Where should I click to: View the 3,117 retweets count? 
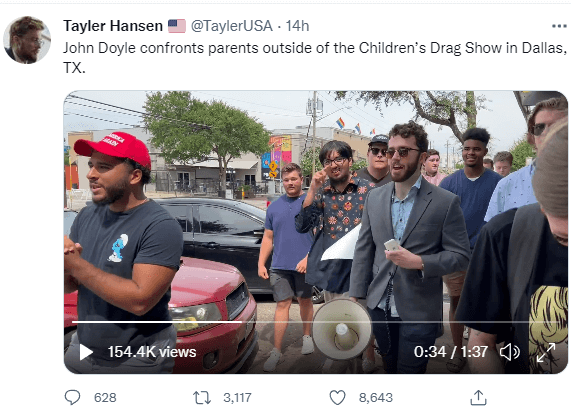click(x=237, y=398)
